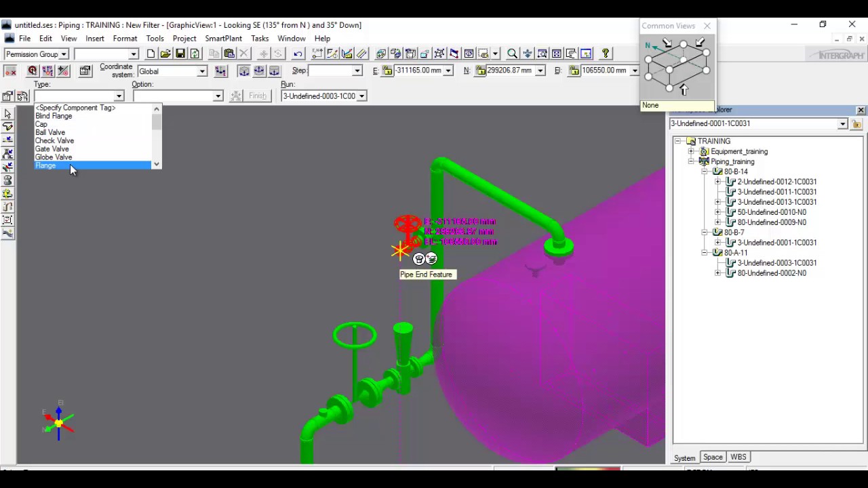868x488 pixels.
Task: Open the Coordinate system Global dropdown
Action: point(201,71)
